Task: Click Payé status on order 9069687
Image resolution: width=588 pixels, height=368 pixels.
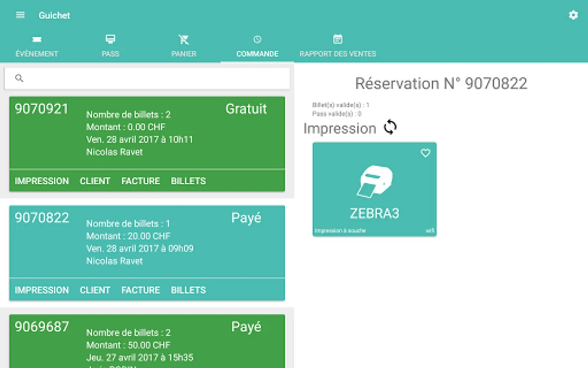Action: click(x=246, y=327)
